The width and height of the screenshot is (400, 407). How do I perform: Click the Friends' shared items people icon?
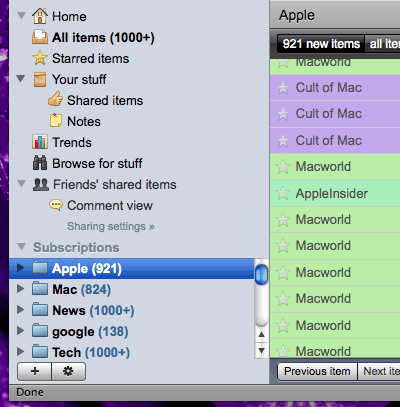point(41,184)
